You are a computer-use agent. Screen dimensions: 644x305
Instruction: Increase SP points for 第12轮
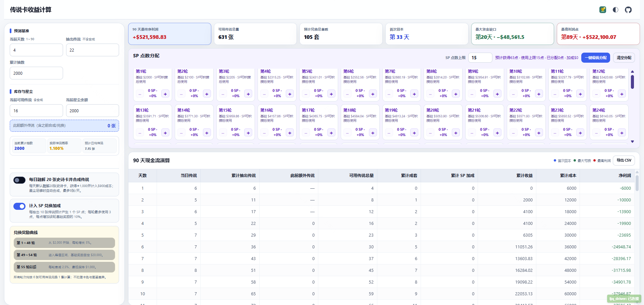(622, 94)
